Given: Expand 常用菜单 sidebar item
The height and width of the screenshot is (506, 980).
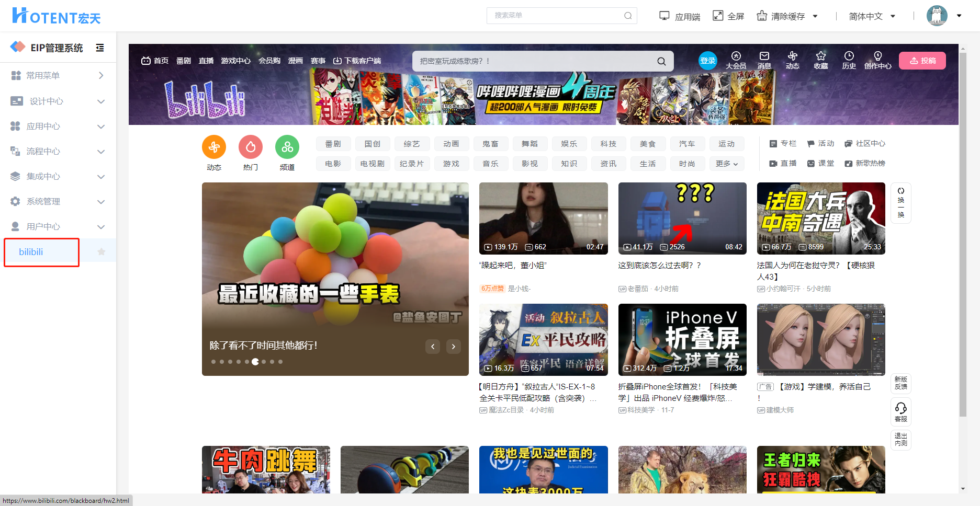Looking at the screenshot, I should [x=58, y=76].
